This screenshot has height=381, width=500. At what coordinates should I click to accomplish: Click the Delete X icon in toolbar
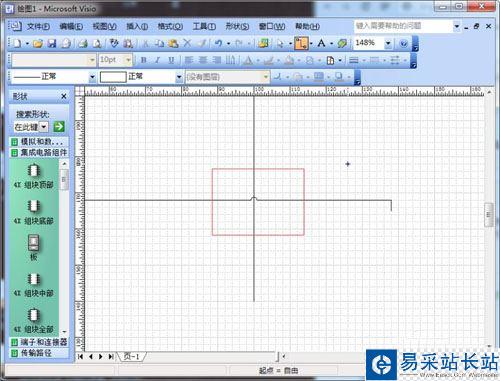(187, 43)
